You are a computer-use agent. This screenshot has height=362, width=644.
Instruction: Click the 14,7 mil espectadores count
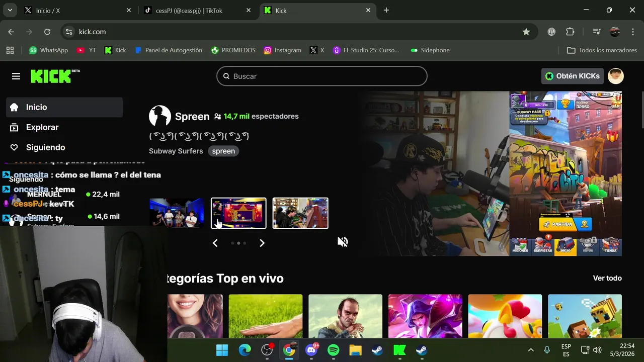point(261,116)
